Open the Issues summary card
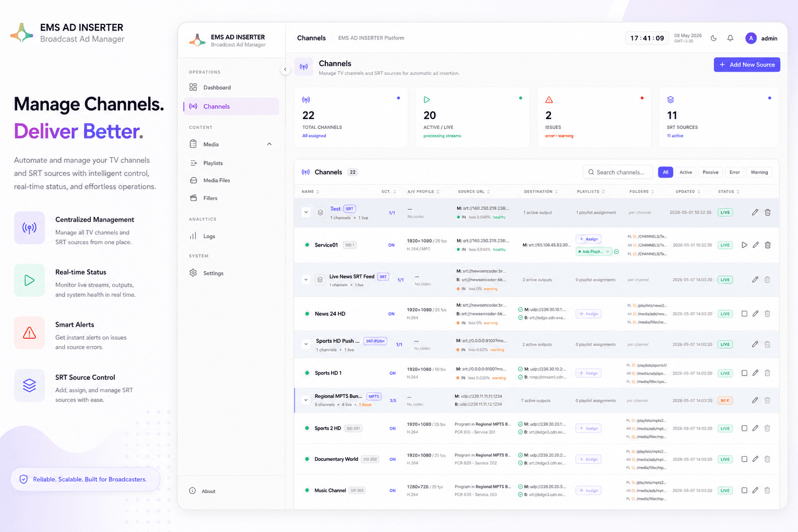 point(594,117)
